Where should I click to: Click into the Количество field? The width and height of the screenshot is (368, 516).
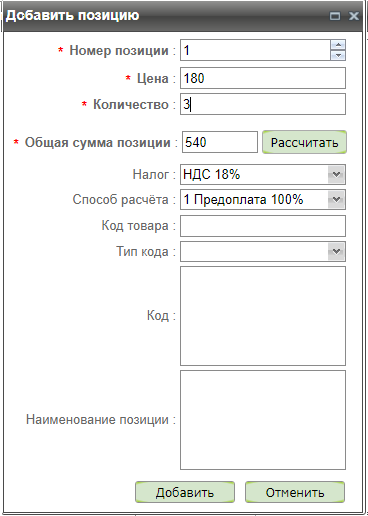point(263,104)
